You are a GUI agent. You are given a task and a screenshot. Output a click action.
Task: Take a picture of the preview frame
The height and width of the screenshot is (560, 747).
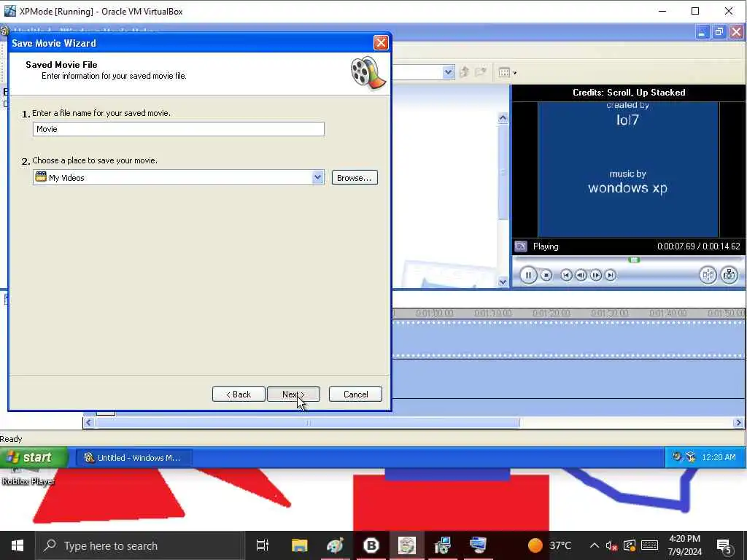coord(729,275)
